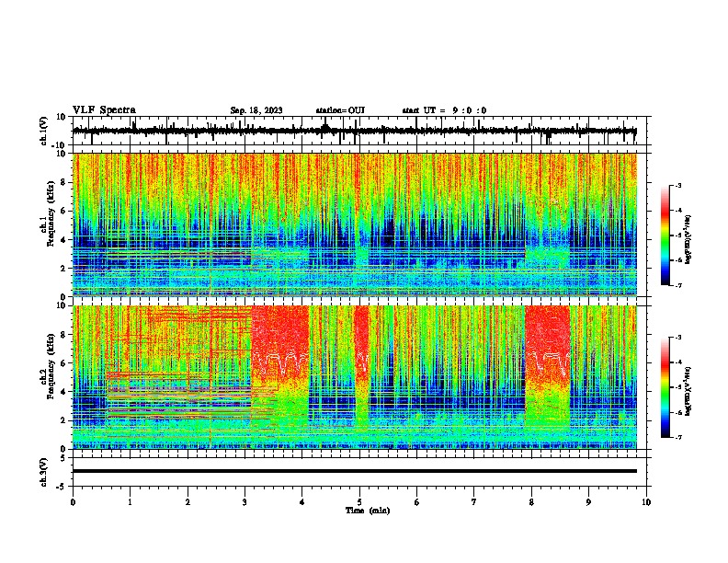728x563 pixels.
Task: Click time axis tick label "10"
Action: click(646, 502)
